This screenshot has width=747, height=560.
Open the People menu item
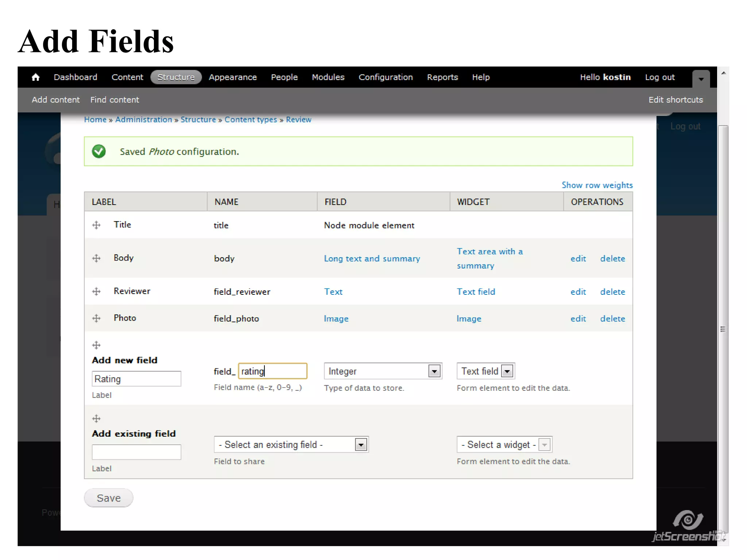[284, 77]
